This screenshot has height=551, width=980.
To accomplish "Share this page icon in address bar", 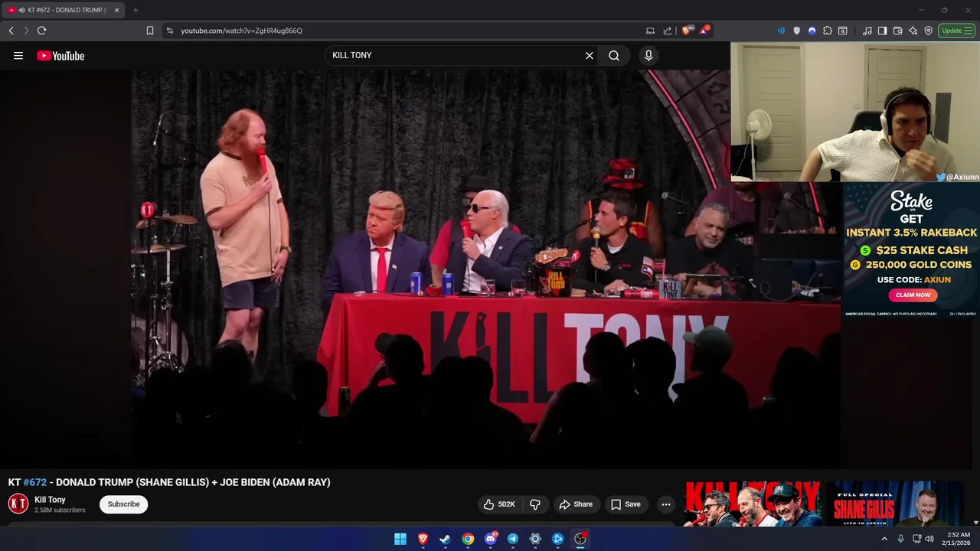I will [x=668, y=31].
